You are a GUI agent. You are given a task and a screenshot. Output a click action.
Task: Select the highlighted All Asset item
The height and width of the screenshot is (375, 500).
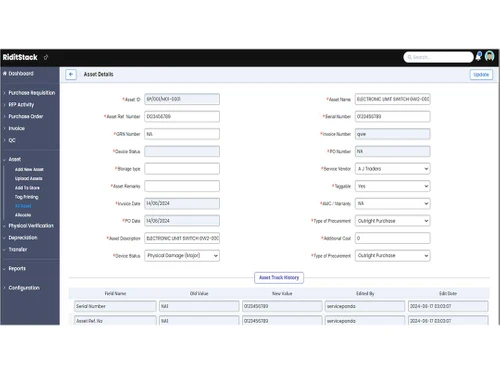[23, 206]
